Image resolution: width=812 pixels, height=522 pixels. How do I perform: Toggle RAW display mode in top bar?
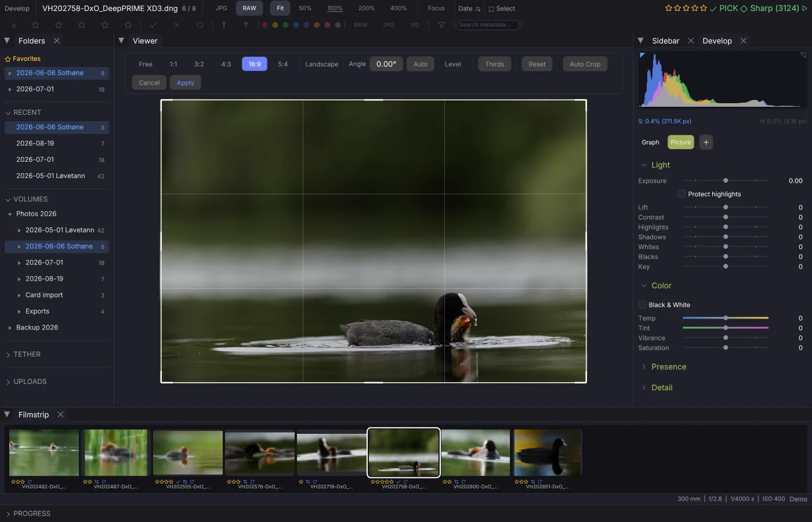(x=249, y=8)
